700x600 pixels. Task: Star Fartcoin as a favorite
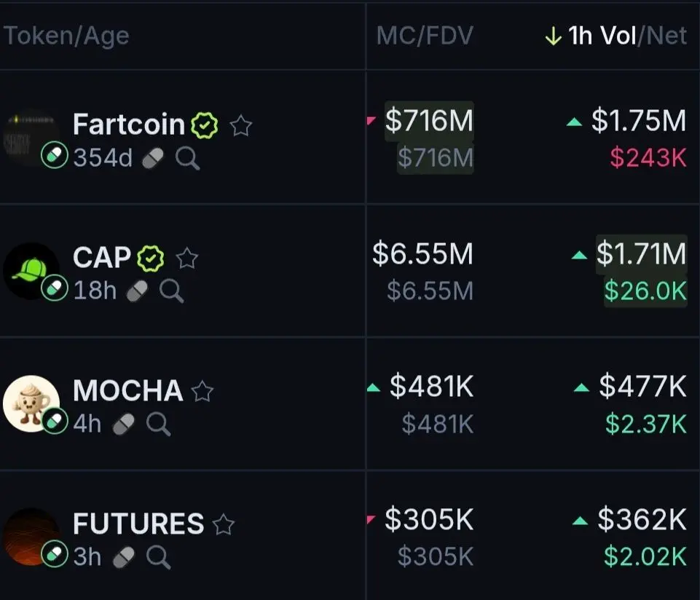pyautogui.click(x=241, y=125)
